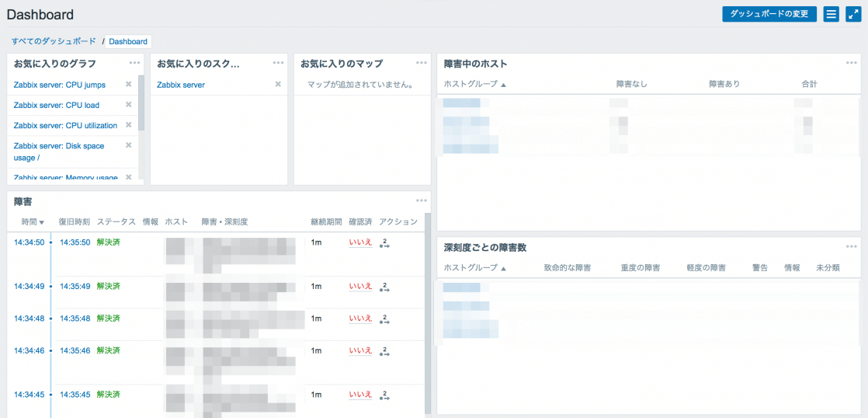This screenshot has height=418, width=868.
Task: Open the Zabbix server: CPU utilization graph
Action: (x=65, y=125)
